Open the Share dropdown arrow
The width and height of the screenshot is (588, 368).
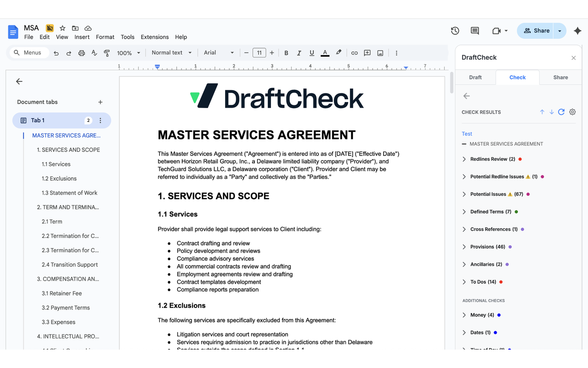[x=560, y=31]
